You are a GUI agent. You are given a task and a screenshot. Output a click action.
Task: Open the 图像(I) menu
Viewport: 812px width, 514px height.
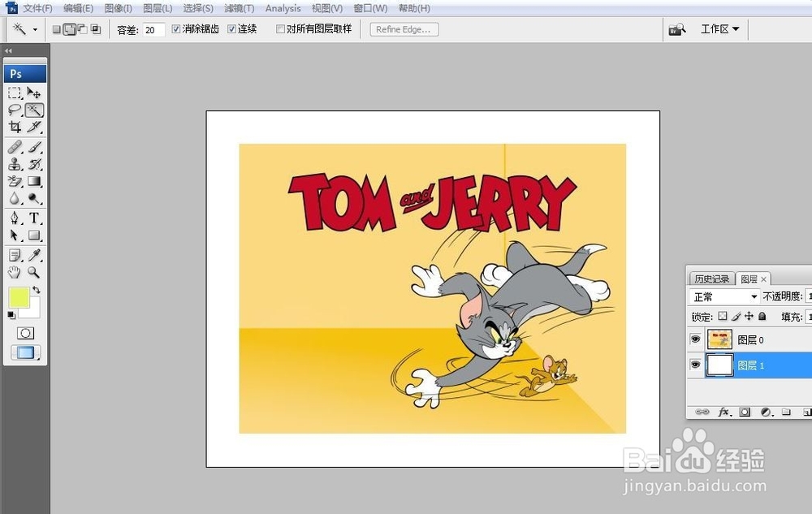[x=118, y=8]
